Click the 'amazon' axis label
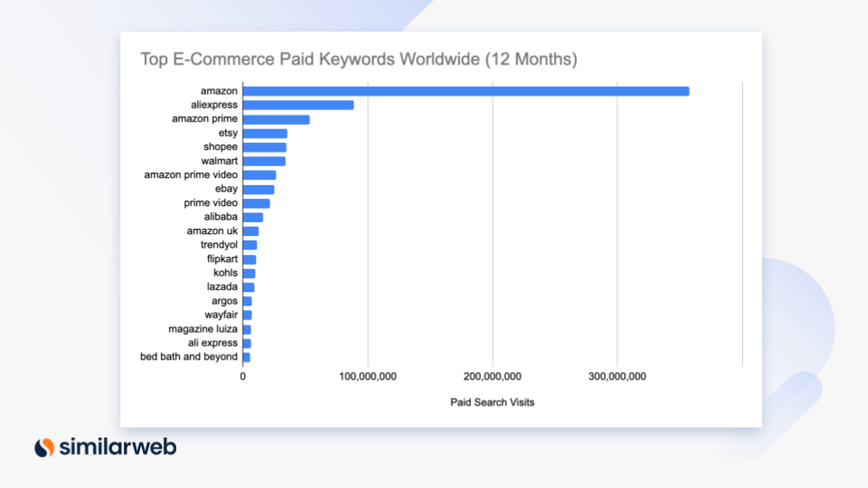The image size is (868, 488). point(219,90)
